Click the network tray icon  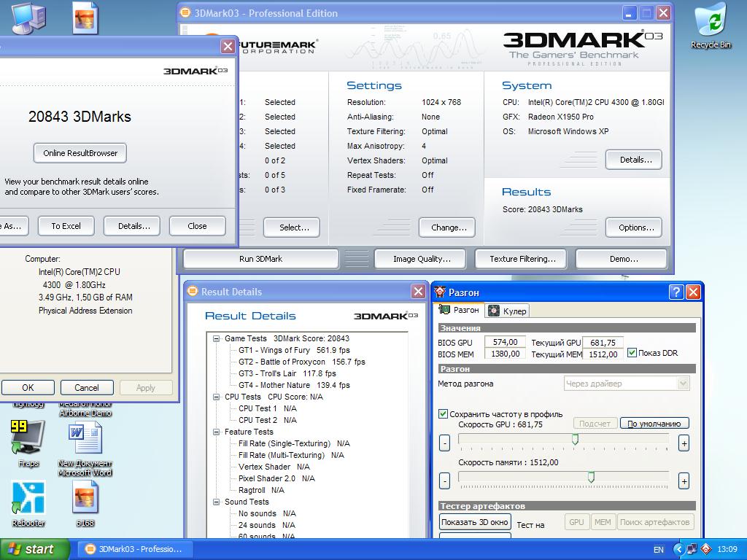(692, 550)
